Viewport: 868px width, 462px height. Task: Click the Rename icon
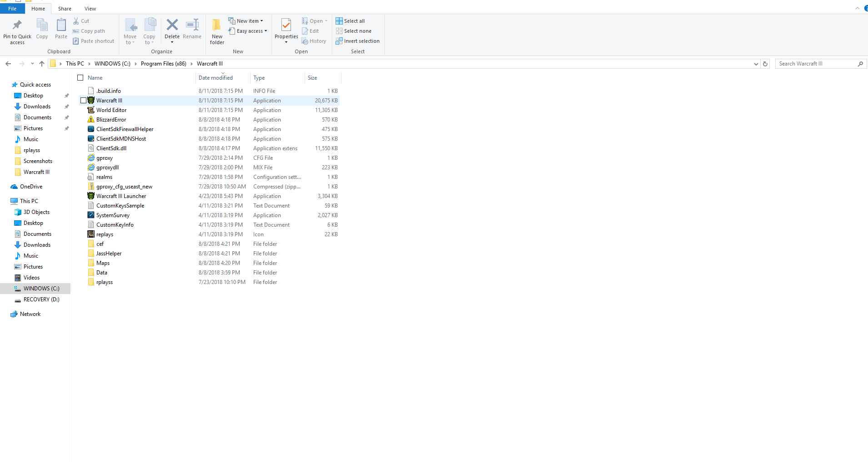tap(192, 25)
